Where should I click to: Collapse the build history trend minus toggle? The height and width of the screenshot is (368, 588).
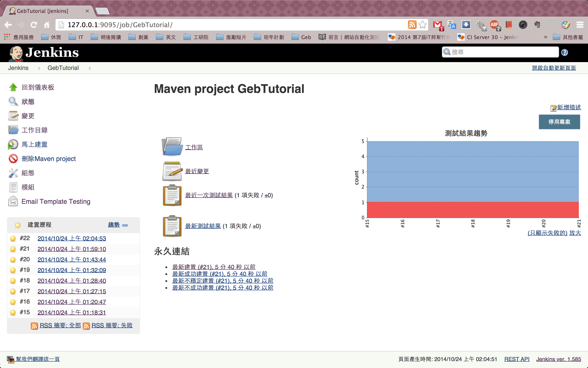coord(125,225)
